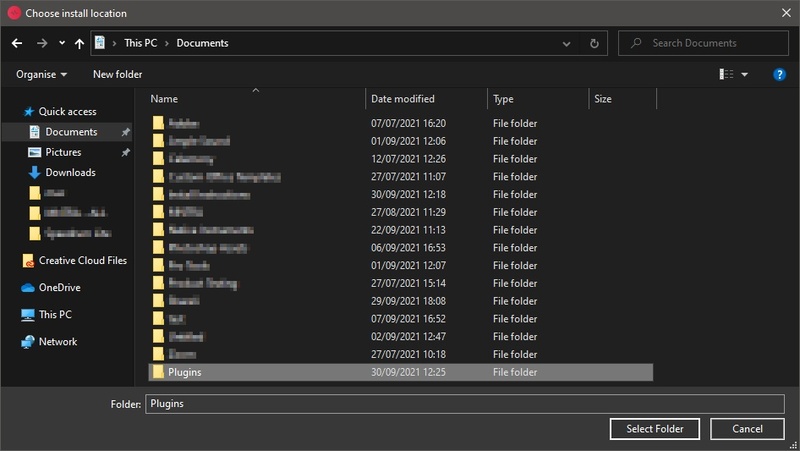The height and width of the screenshot is (451, 800).
Task: Click the change view layout icon
Action: click(x=726, y=74)
